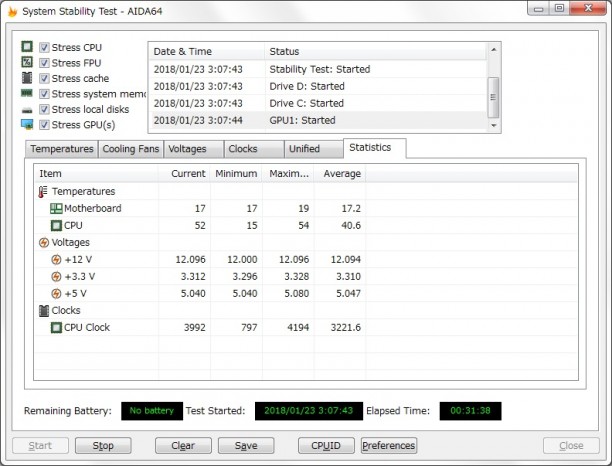Toggle the Stress FPU checkbox

(44, 63)
